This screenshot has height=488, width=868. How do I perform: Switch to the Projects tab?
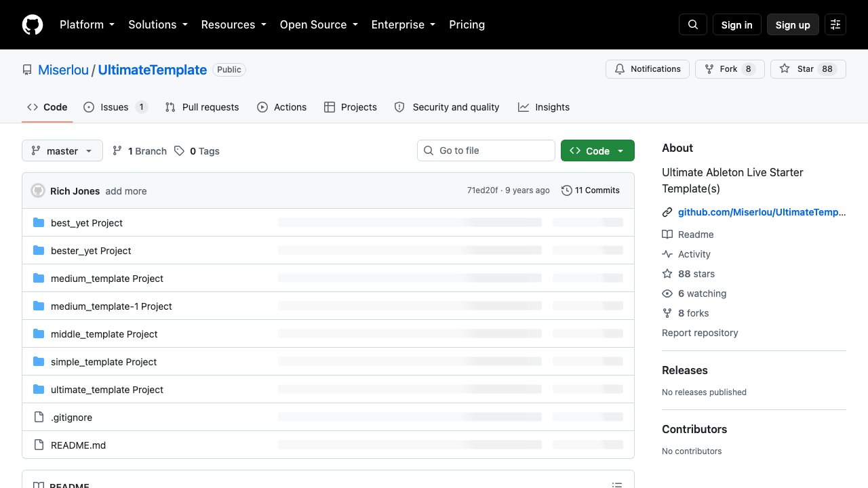coord(351,107)
